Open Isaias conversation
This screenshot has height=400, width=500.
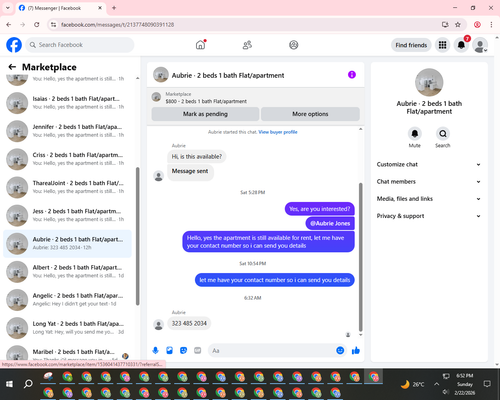(67, 103)
